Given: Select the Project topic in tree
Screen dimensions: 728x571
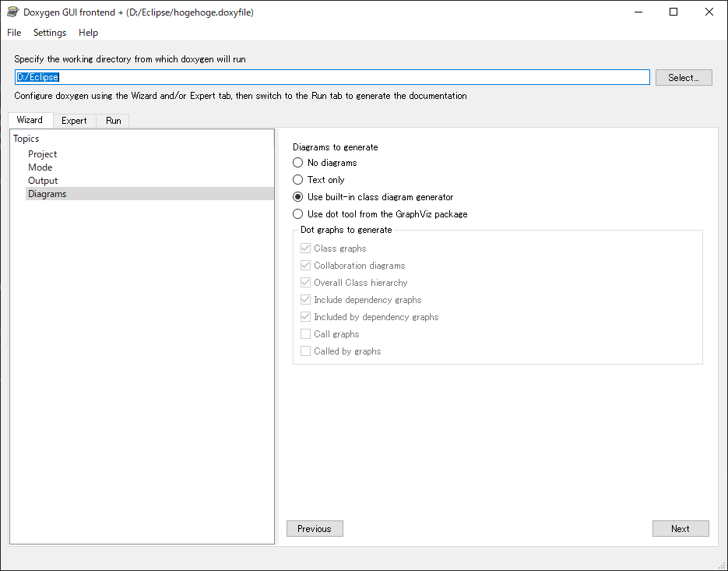Looking at the screenshot, I should pos(42,153).
